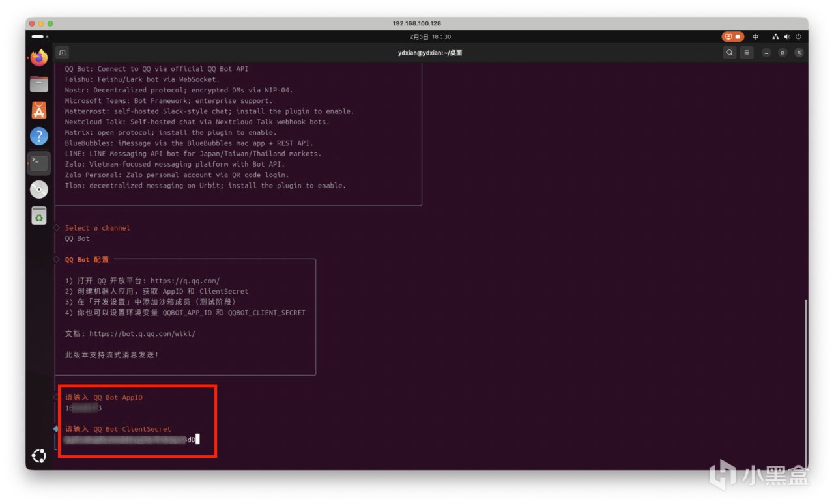Click the "QQ Bot" answer under Select a channel
Image resolution: width=834 pixels, height=504 pixels.
(x=77, y=238)
